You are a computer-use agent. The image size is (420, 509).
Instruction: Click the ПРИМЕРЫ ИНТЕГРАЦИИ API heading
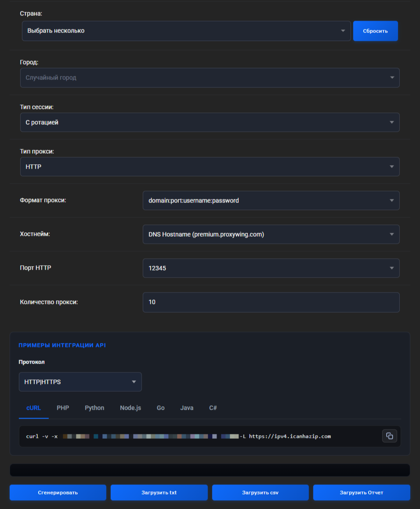62,345
